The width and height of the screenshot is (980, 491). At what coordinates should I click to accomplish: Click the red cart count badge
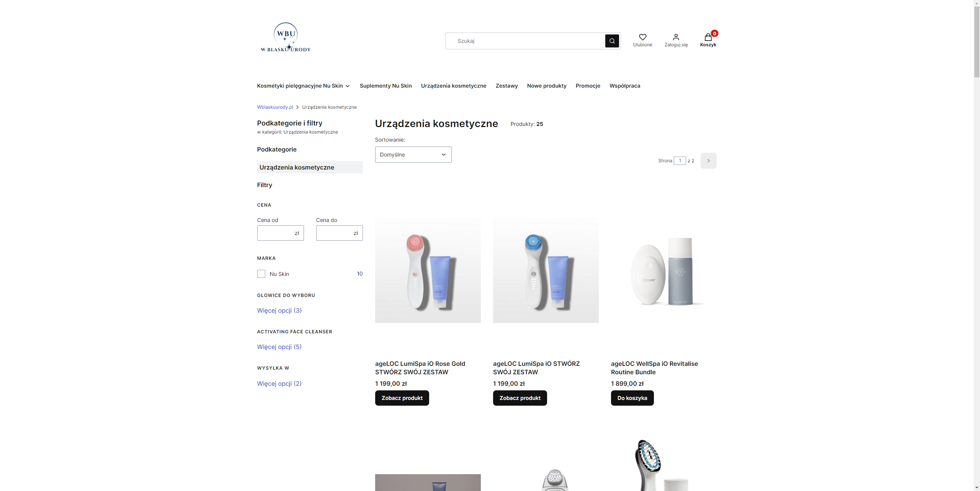[x=714, y=33]
